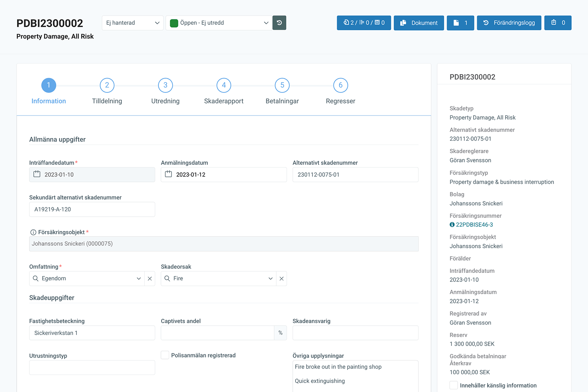Go to step 3 Utredning
Viewport: 588px width, 392px height.
click(166, 86)
